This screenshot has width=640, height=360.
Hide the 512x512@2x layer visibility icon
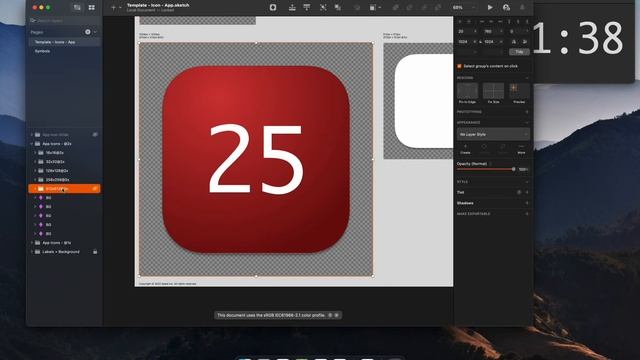click(95, 189)
